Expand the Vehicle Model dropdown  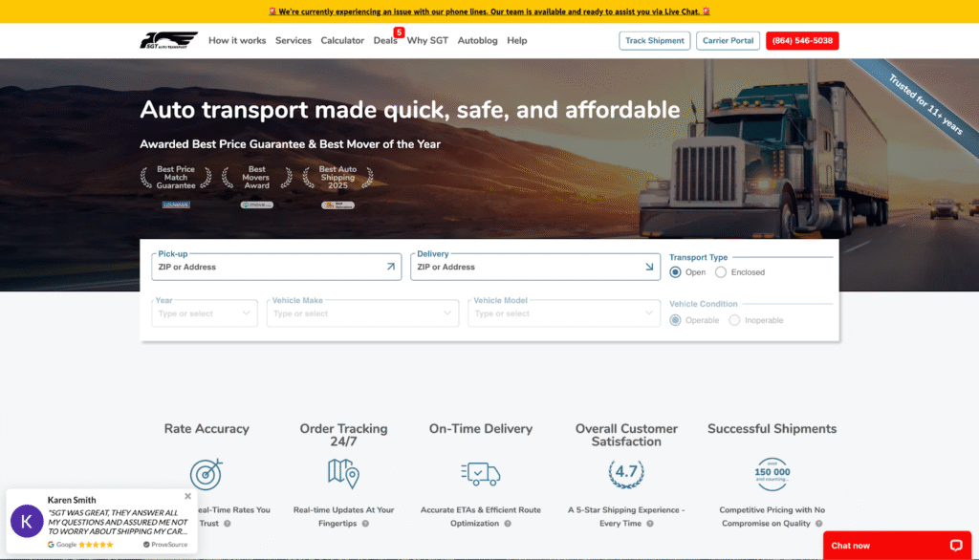[564, 313]
